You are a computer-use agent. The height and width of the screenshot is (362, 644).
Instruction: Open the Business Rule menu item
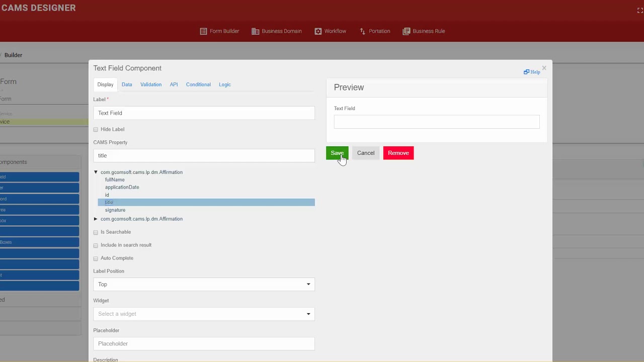coord(424,31)
